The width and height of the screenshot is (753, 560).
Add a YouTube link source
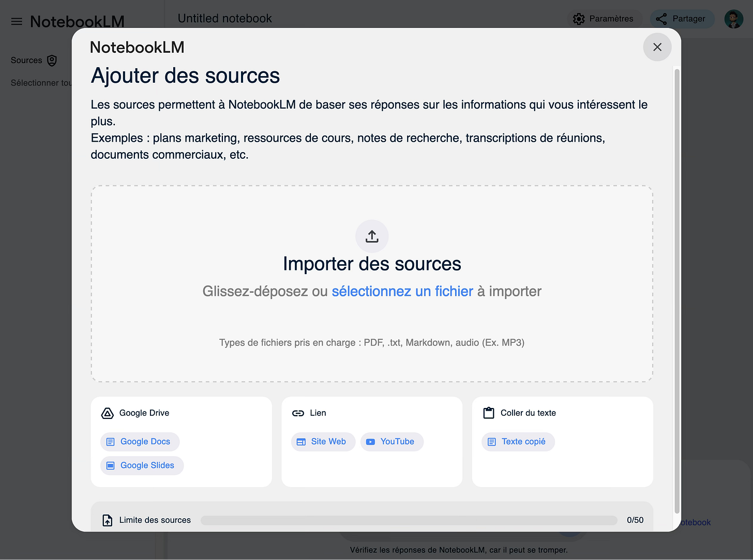pos(391,442)
